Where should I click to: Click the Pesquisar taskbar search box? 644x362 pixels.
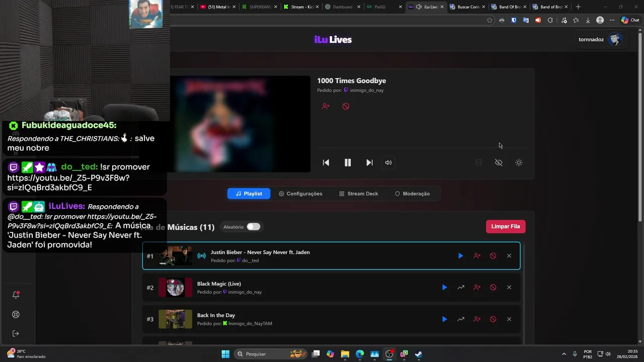[x=271, y=354]
